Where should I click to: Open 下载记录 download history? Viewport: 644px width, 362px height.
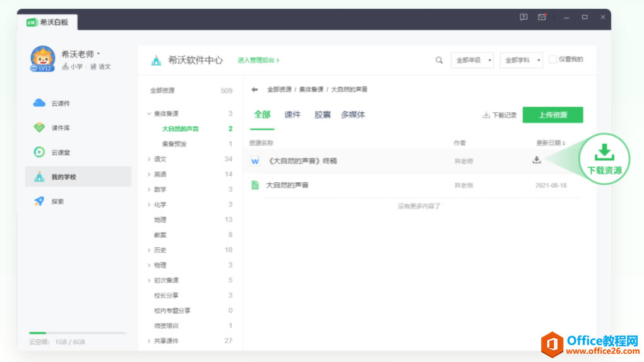click(499, 115)
